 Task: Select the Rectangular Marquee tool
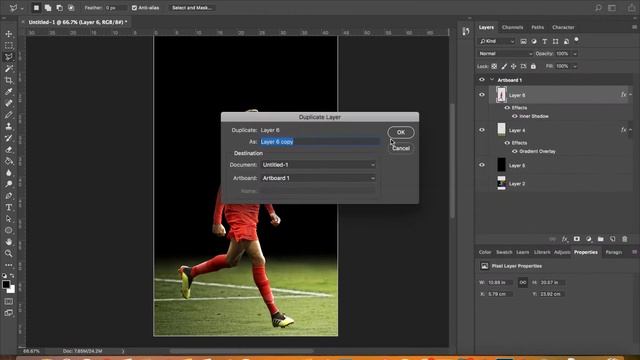point(9,46)
